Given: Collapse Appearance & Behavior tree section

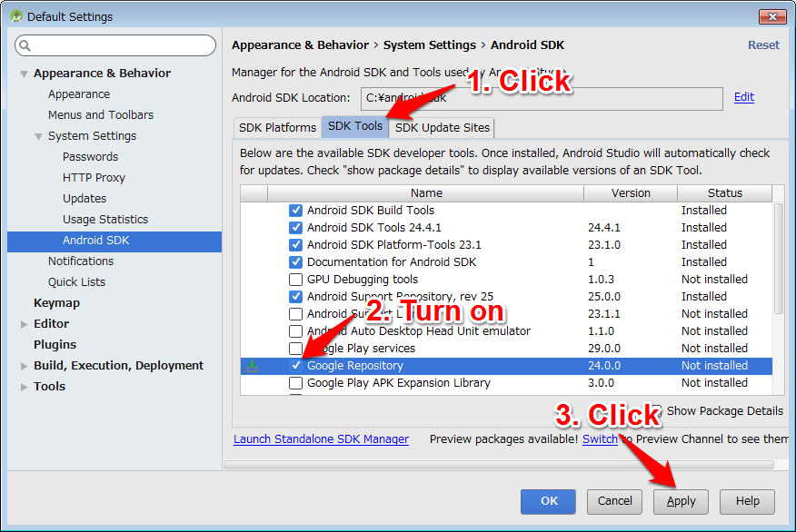Looking at the screenshot, I should pyautogui.click(x=24, y=74).
